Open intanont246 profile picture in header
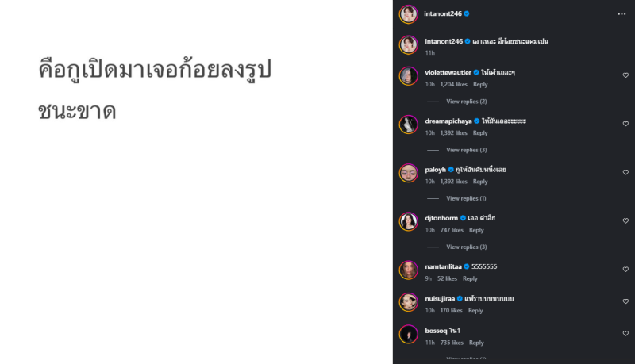Viewport: 635px width, 364px height. click(408, 13)
